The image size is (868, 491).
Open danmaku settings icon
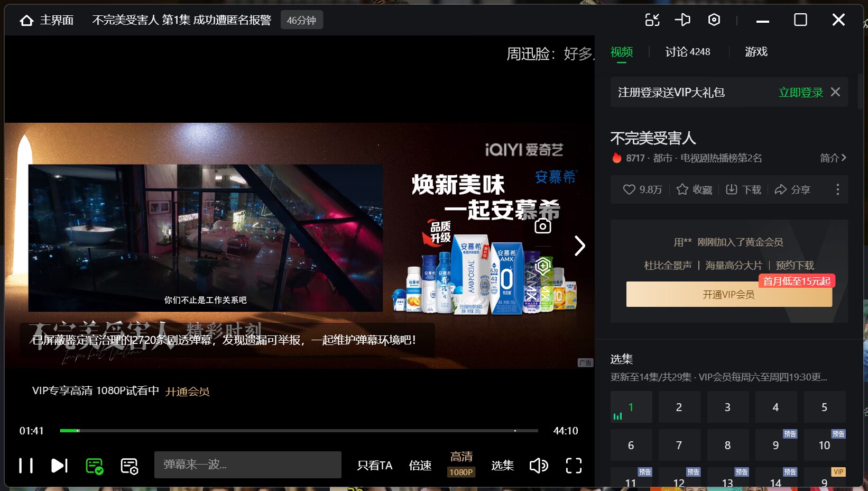[x=130, y=466]
